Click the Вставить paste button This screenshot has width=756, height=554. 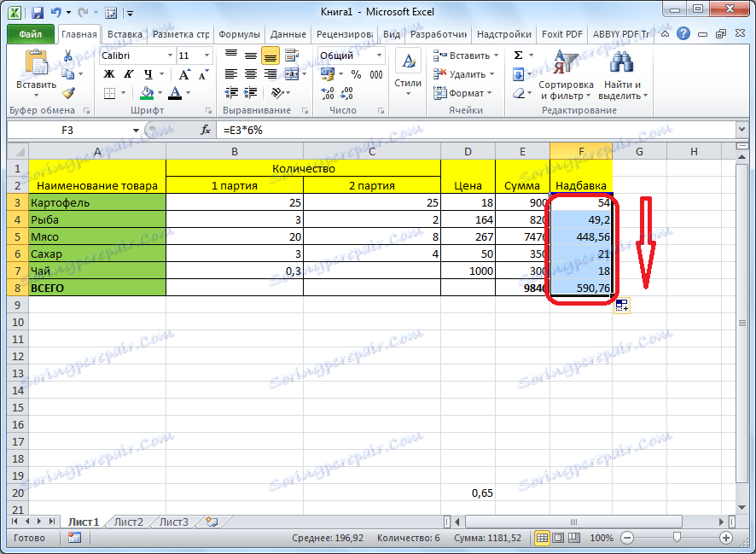point(36,73)
